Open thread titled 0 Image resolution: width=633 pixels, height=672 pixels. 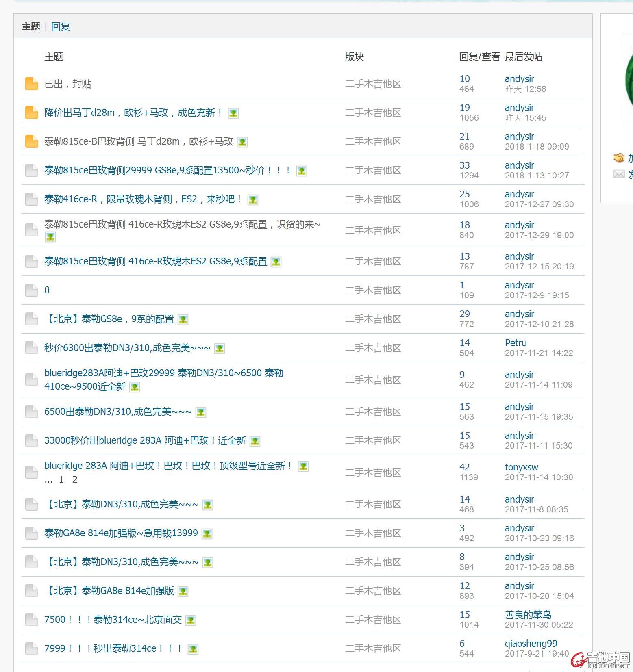click(47, 290)
